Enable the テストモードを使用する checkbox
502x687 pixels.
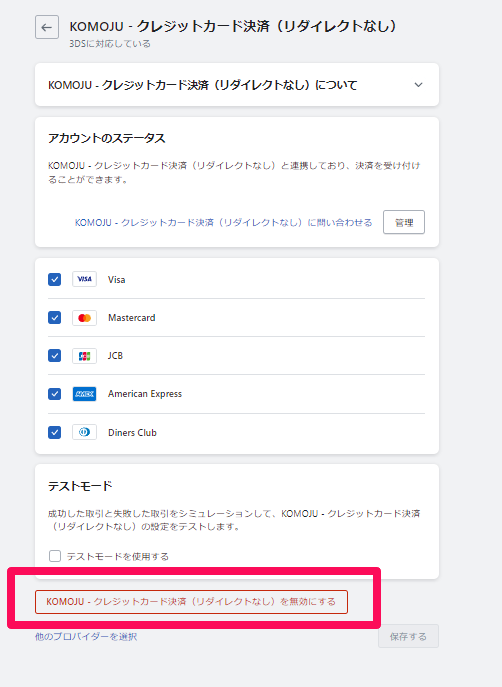55,556
